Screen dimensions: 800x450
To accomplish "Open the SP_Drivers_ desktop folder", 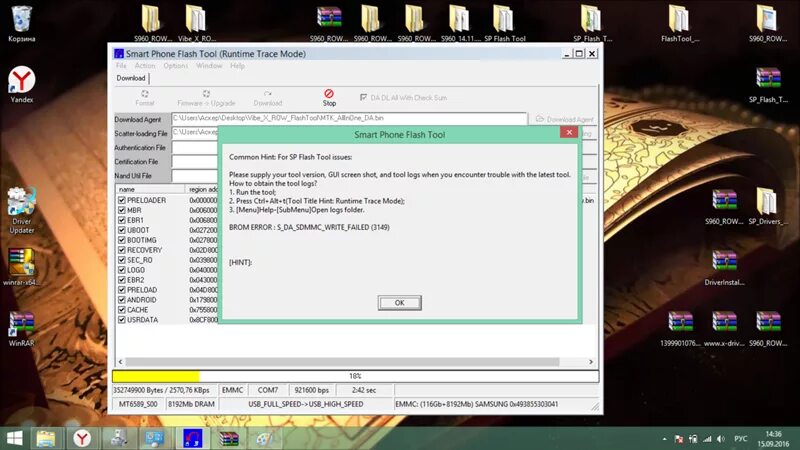I will pos(767,206).
